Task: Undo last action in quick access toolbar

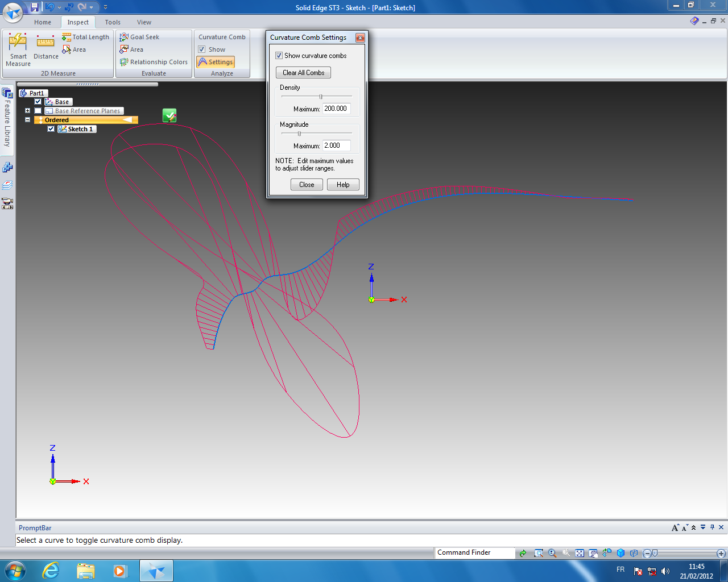Action: tap(49, 7)
